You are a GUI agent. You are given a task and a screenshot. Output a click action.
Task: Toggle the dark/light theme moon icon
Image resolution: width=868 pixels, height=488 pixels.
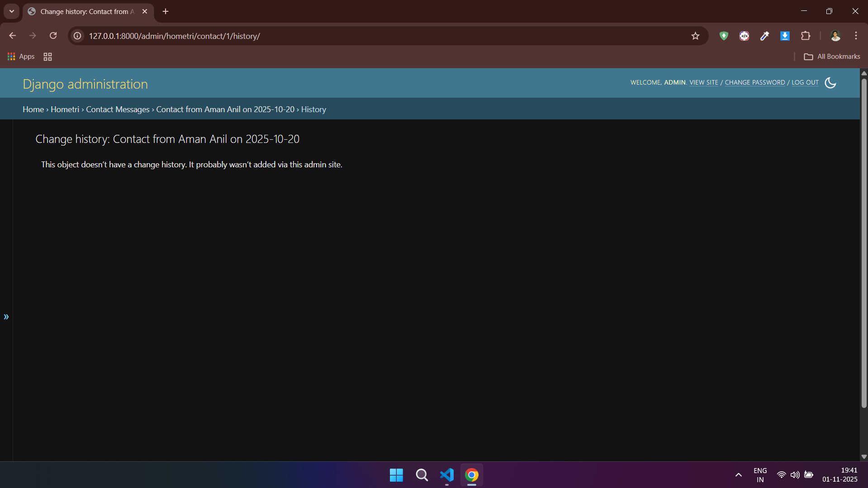coord(830,83)
